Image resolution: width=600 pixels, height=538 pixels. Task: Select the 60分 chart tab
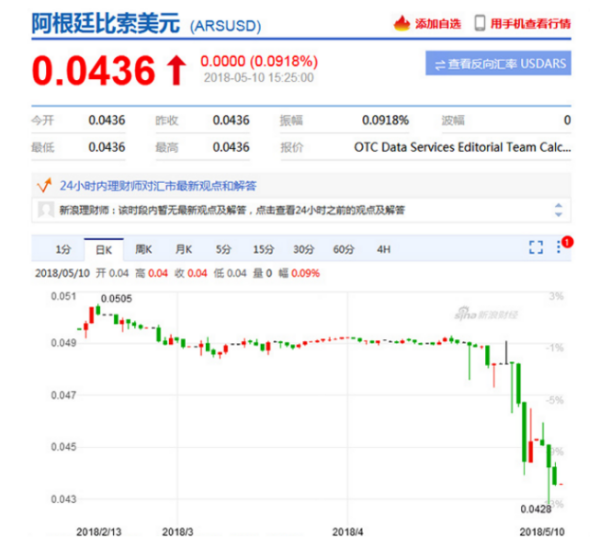343,248
